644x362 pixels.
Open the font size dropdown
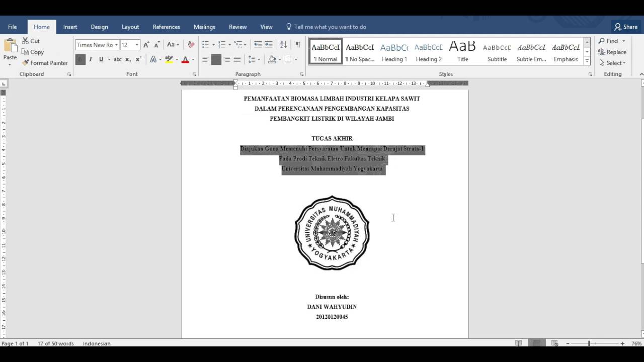(x=137, y=45)
